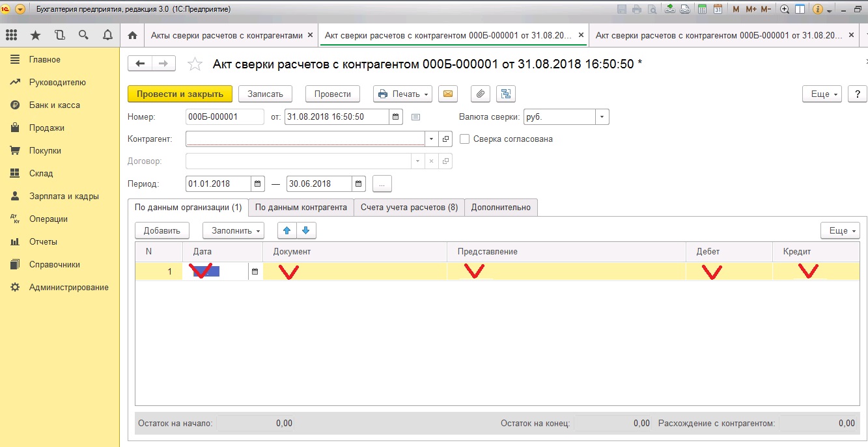Open the search magnifier icon
The height and width of the screenshot is (447, 868).
(83, 35)
